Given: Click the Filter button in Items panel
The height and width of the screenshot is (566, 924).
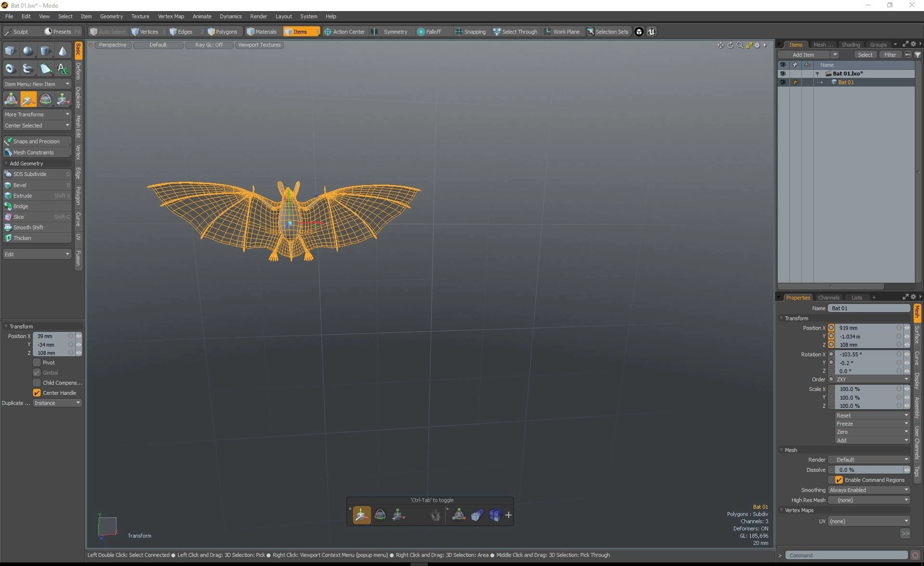Looking at the screenshot, I should [x=890, y=55].
